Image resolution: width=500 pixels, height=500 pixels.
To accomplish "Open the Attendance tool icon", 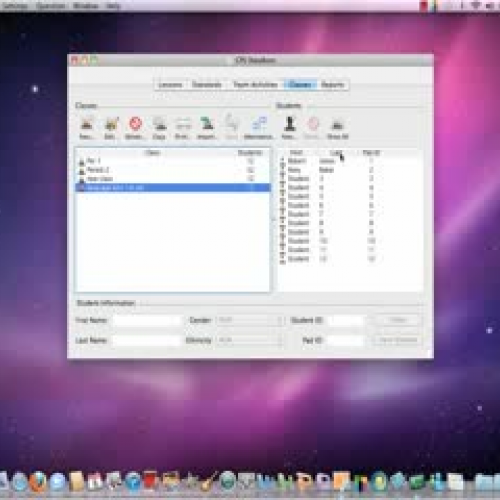I will point(259,128).
